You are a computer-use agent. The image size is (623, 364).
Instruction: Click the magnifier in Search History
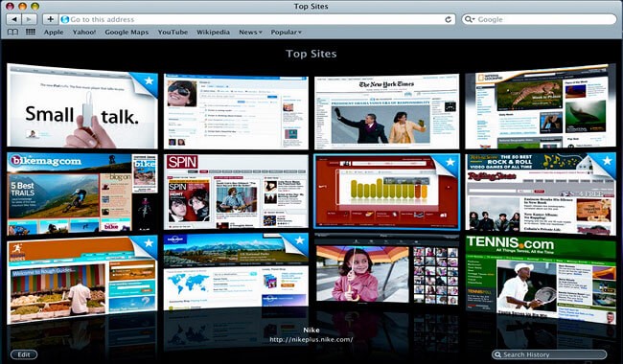click(x=497, y=354)
